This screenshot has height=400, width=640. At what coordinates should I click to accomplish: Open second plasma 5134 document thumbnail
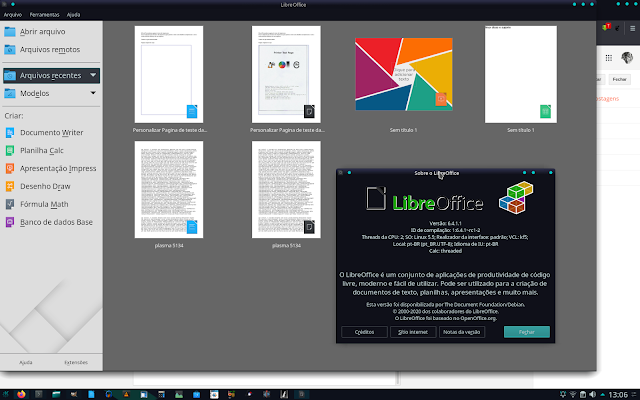286,189
